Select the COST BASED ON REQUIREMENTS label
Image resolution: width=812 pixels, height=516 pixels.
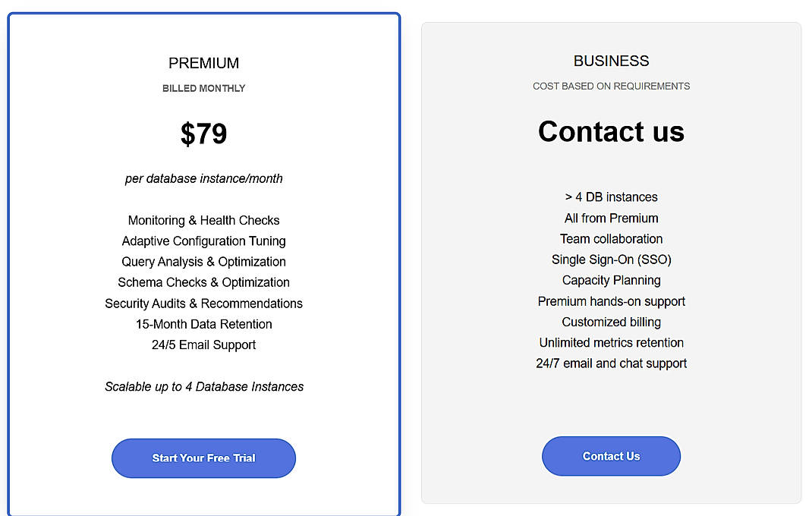(x=611, y=86)
